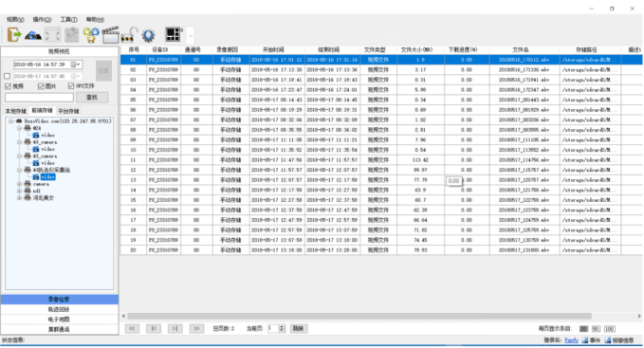Click the greyed map toolbar icon
This screenshot has height=348, width=644.
(x=71, y=35)
